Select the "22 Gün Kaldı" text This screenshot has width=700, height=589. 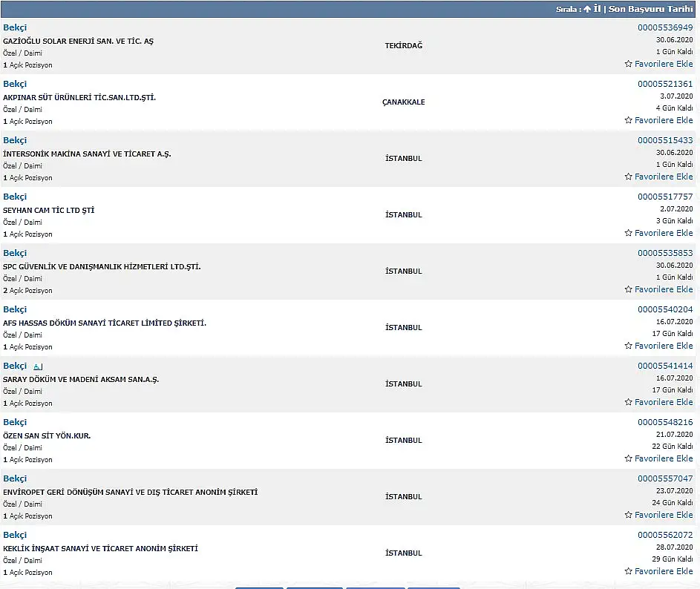tap(673, 447)
